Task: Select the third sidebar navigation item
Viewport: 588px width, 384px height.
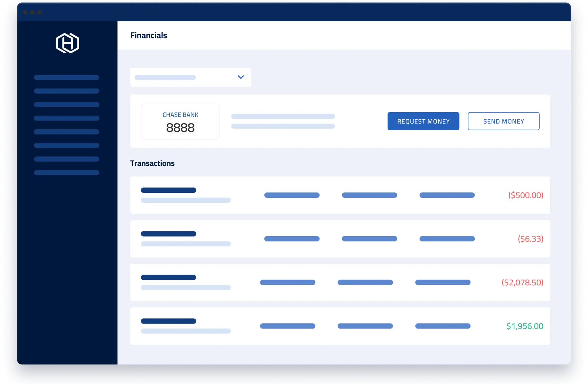Action: click(x=67, y=104)
